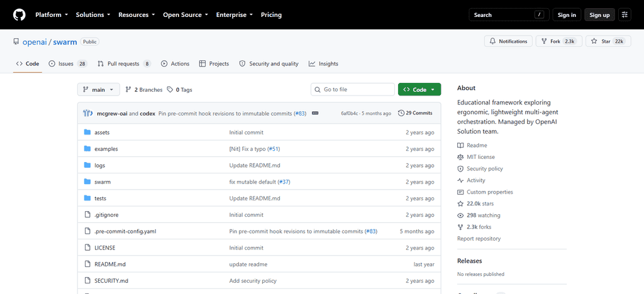Switch to the Code tab
The width and height of the screenshot is (644, 294).
click(x=28, y=63)
